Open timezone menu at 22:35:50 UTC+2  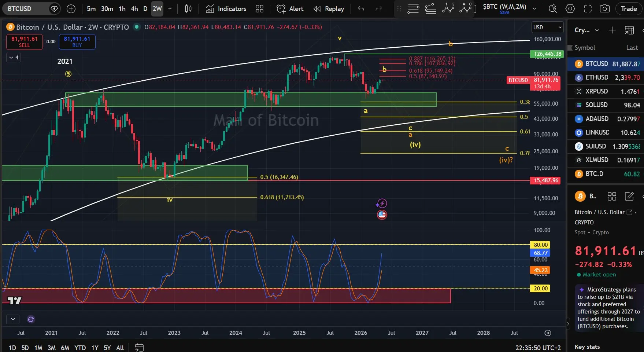click(x=538, y=348)
